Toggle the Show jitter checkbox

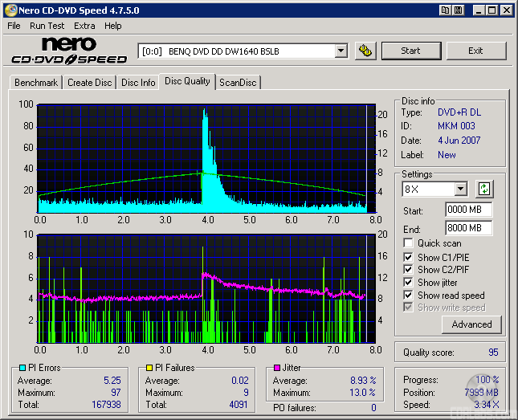409,283
